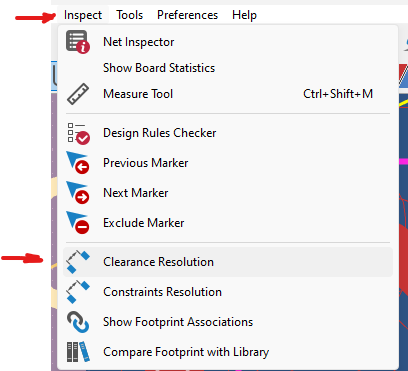The image size is (408, 371).
Task: Click the Show Footprint Associations link icon
Action: point(78,322)
